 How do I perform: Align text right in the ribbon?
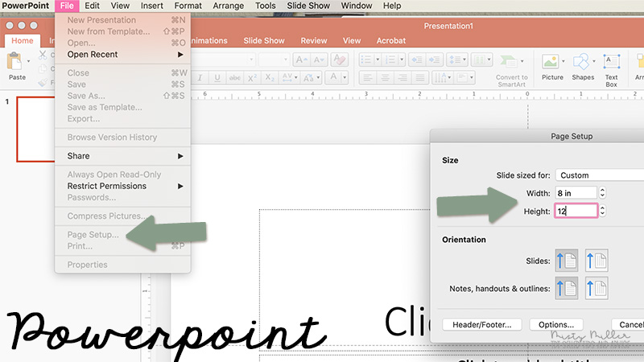click(402, 77)
